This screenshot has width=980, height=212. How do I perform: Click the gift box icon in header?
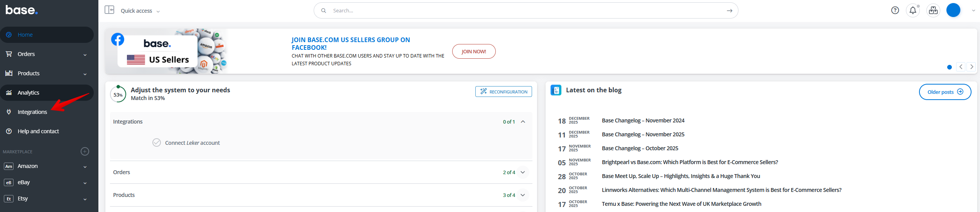pos(933,10)
